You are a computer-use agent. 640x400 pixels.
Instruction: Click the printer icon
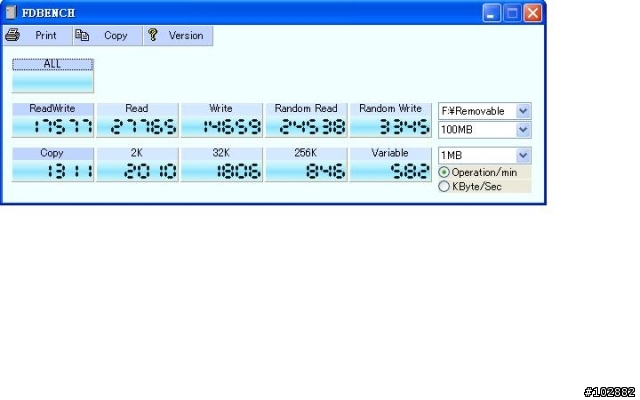pyautogui.click(x=12, y=35)
